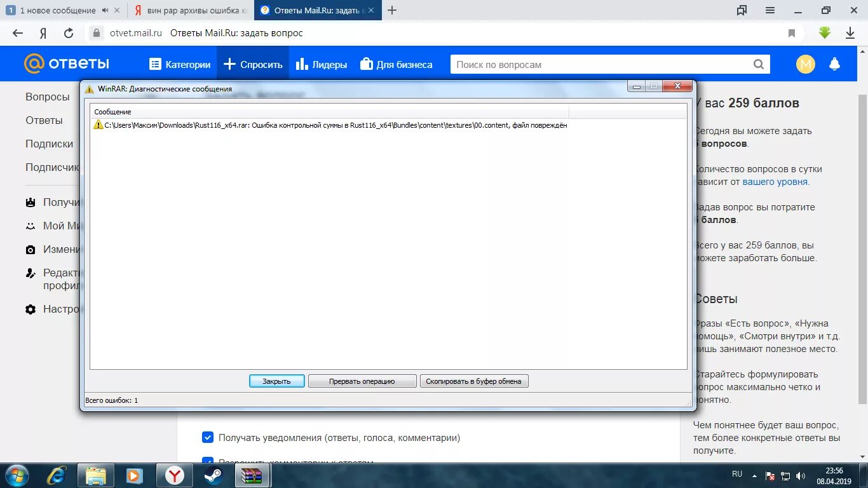Screen dimensions: 868x488
Task: Click the search magnifier icon
Action: point(759,64)
